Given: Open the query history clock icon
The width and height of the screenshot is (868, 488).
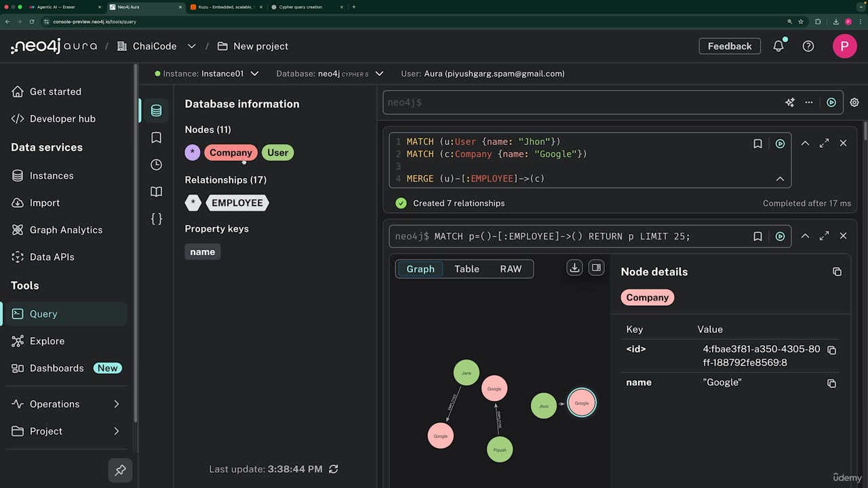Looking at the screenshot, I should 156,165.
